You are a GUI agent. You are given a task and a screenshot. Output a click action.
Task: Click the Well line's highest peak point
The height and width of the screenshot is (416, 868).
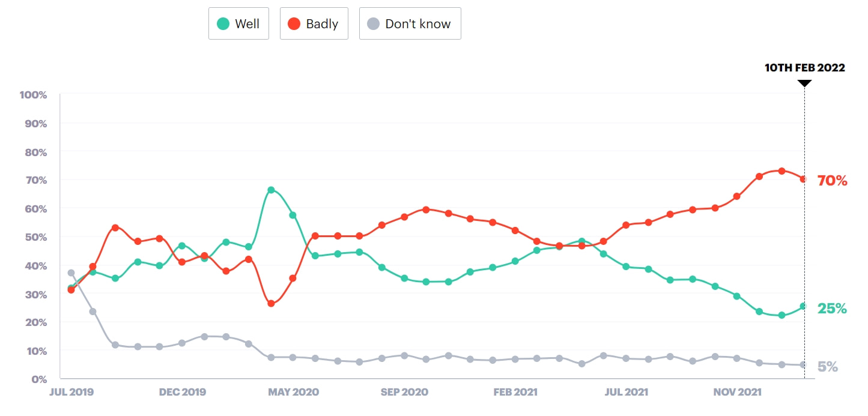click(x=271, y=190)
